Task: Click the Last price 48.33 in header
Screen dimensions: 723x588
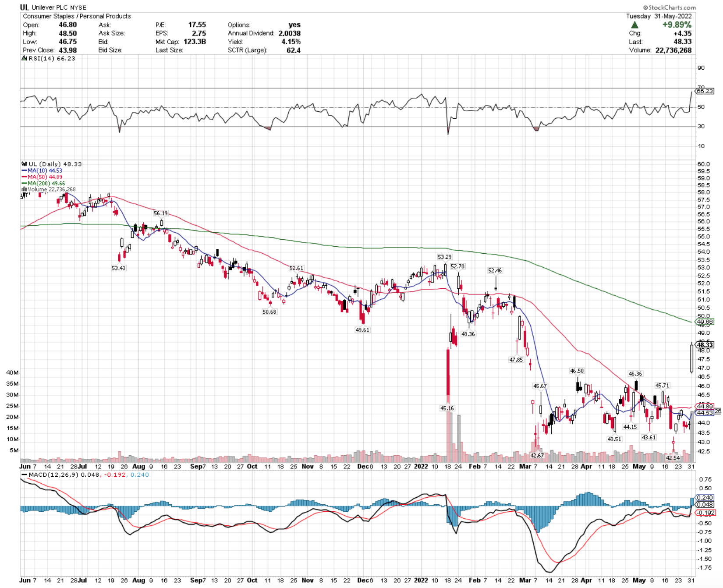Action: tap(683, 42)
